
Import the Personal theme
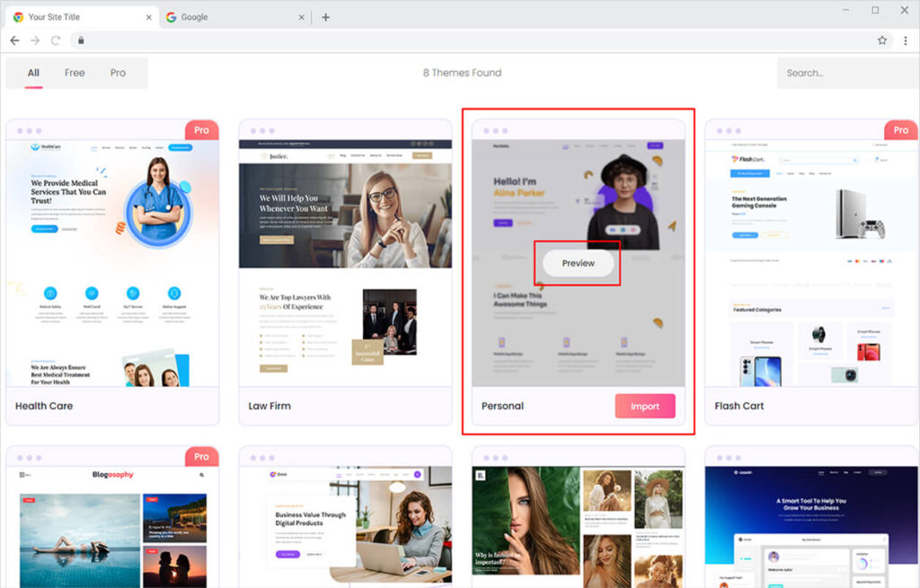tap(644, 406)
